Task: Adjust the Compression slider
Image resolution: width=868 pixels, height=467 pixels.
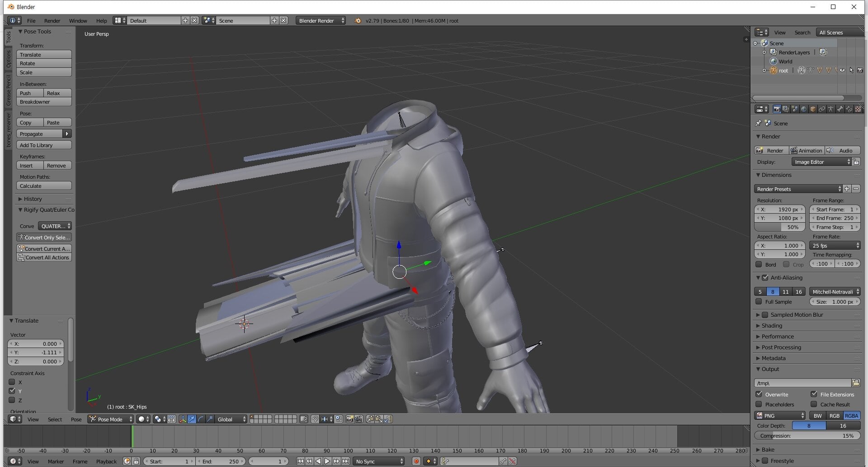Action: pos(807,435)
